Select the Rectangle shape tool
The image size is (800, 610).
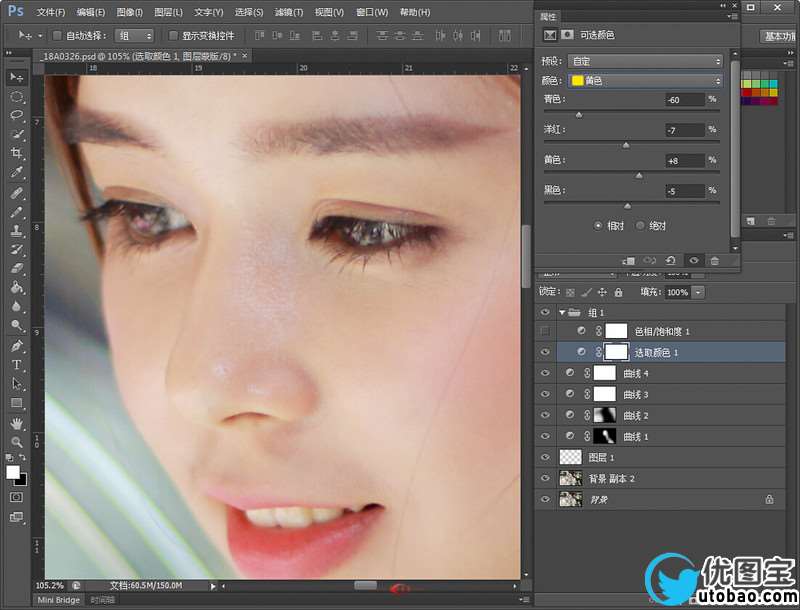click(x=16, y=403)
